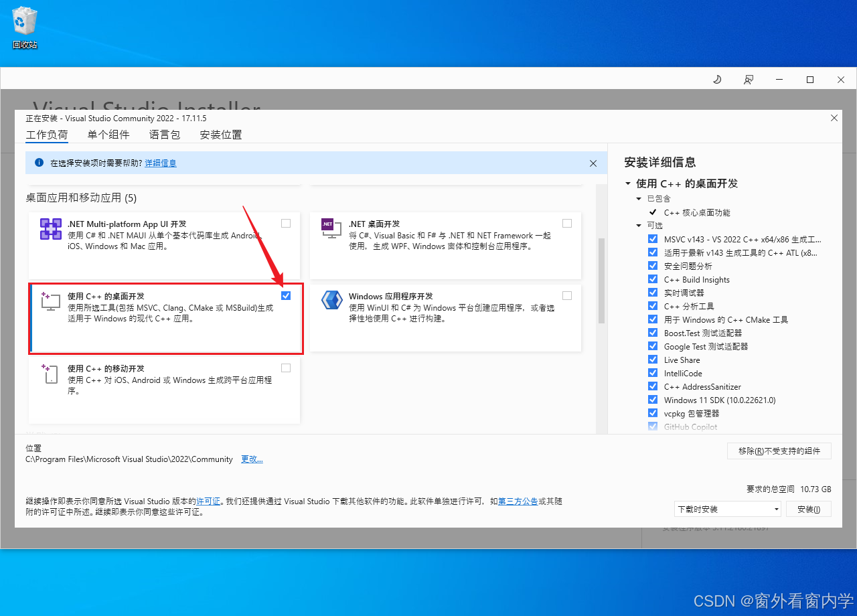Uncheck IntelliCode option
The image size is (857, 616).
tap(653, 373)
